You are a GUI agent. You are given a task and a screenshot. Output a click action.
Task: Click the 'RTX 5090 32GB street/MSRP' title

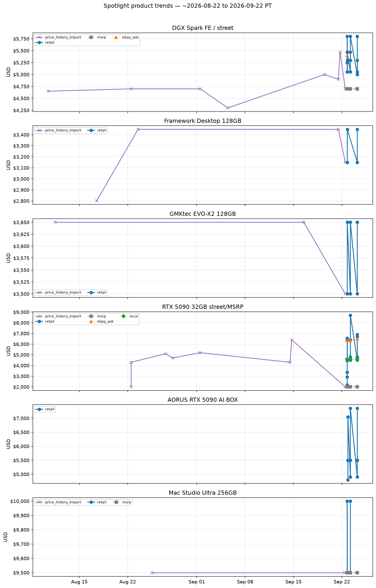pos(203,307)
